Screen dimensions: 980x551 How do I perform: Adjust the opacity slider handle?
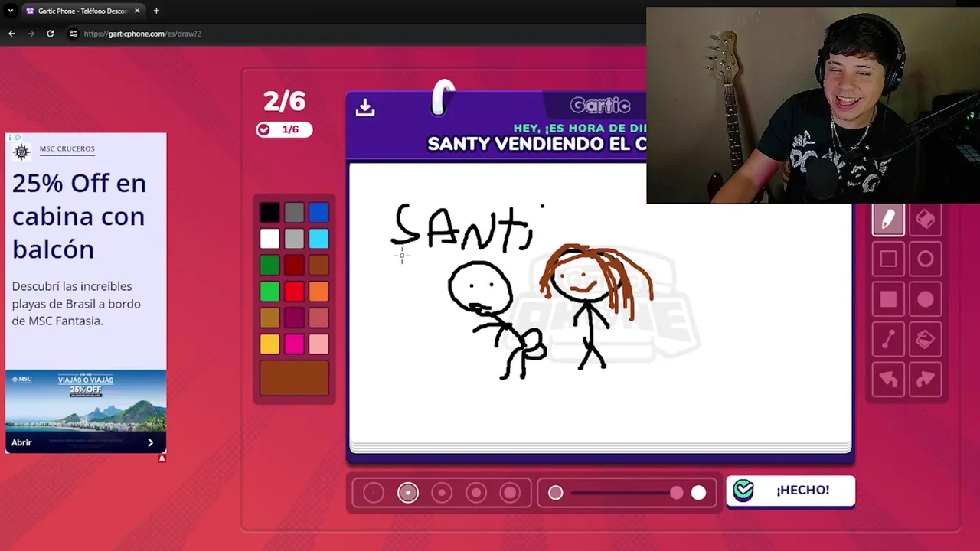tap(677, 494)
